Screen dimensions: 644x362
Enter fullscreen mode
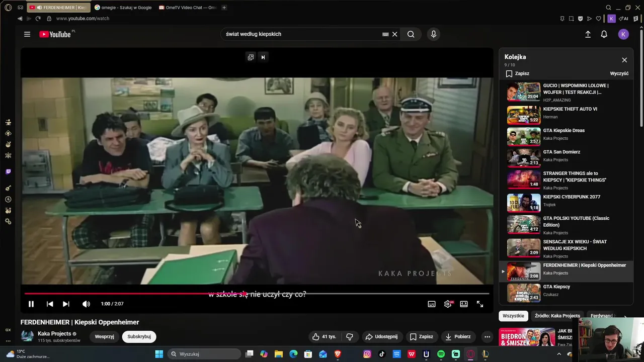tap(480, 304)
